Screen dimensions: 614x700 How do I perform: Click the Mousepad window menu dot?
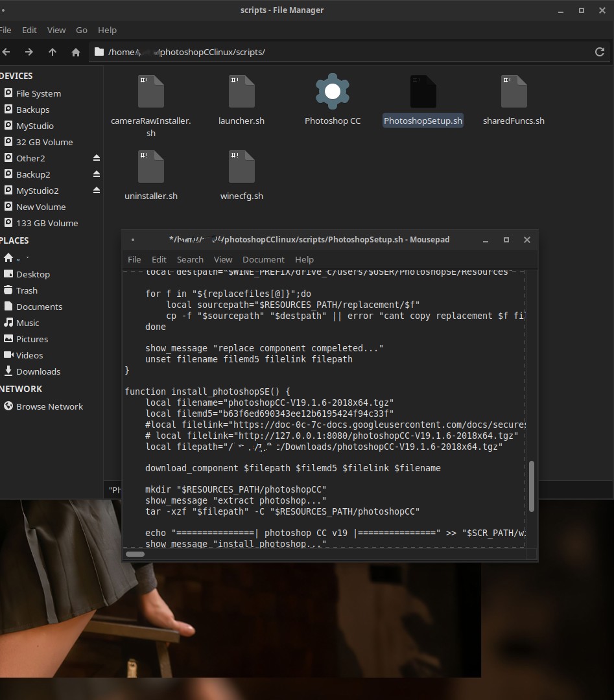pos(133,240)
